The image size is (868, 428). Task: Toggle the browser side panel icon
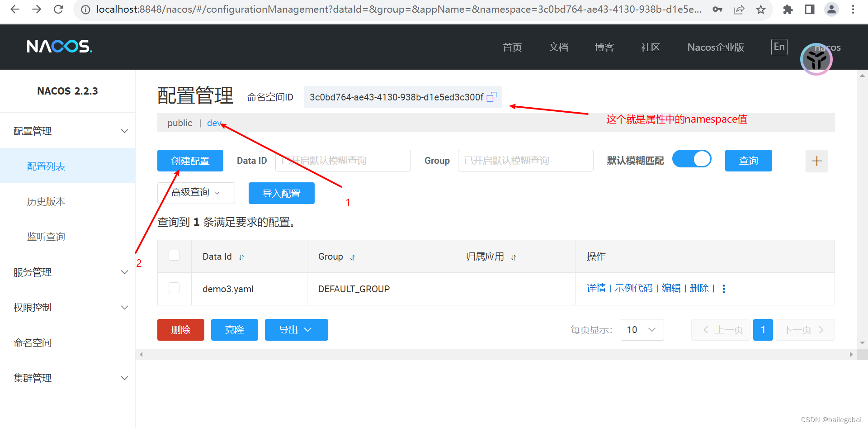pos(810,10)
